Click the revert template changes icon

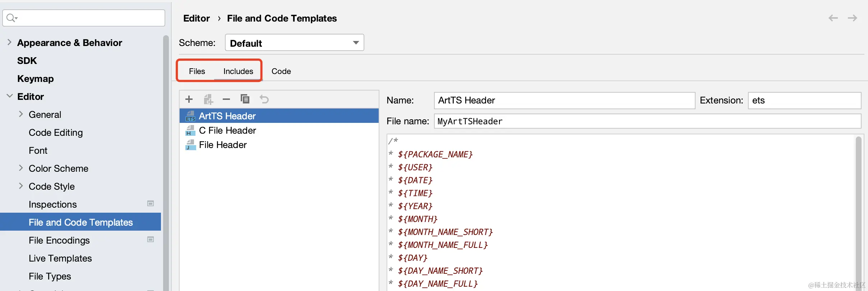pyautogui.click(x=264, y=99)
